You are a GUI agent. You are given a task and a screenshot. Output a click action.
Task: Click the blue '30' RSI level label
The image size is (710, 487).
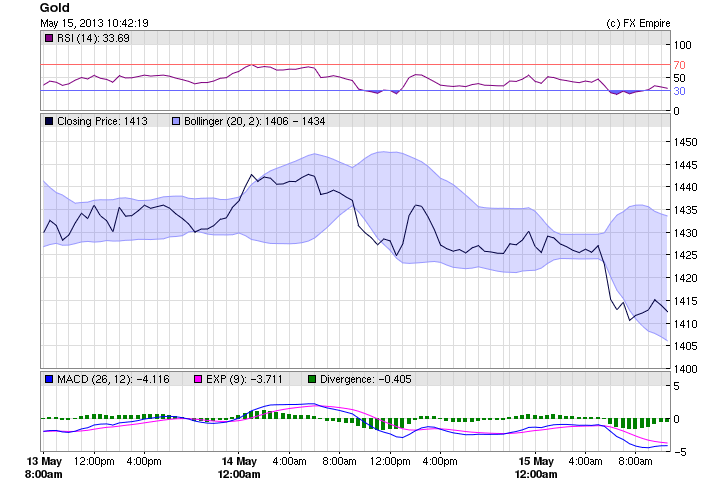pos(679,91)
